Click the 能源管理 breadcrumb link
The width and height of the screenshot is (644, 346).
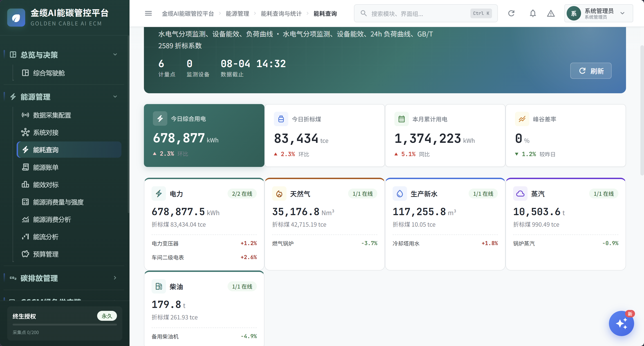pos(237,14)
